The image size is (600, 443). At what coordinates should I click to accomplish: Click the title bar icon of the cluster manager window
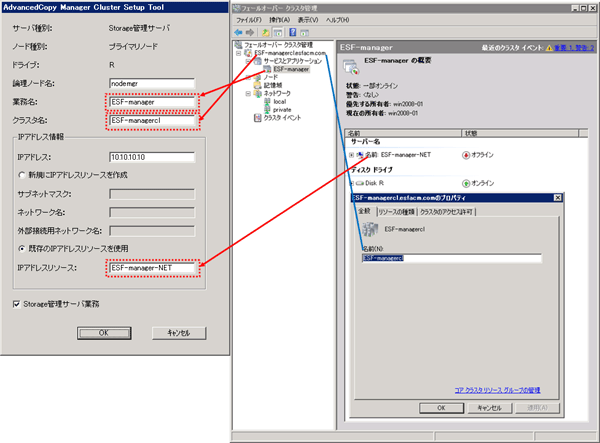[x=237, y=8]
